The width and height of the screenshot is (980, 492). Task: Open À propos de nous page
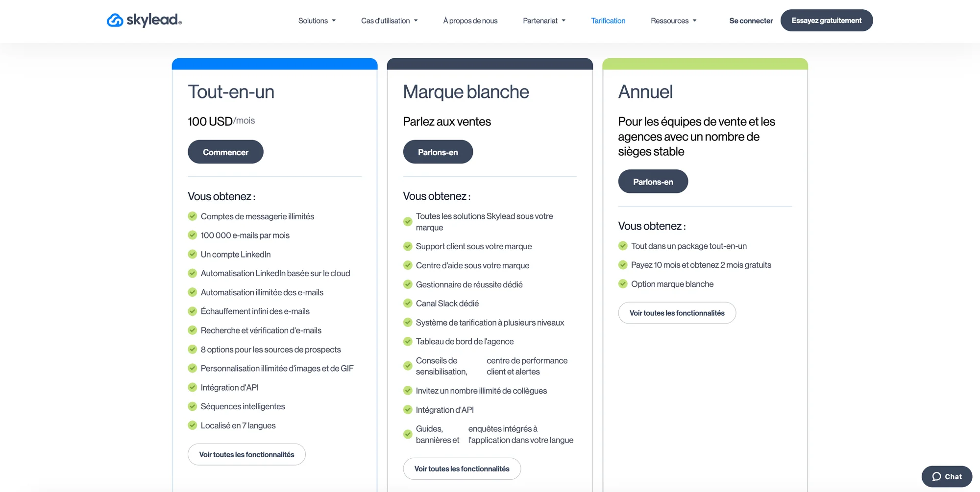(x=470, y=21)
